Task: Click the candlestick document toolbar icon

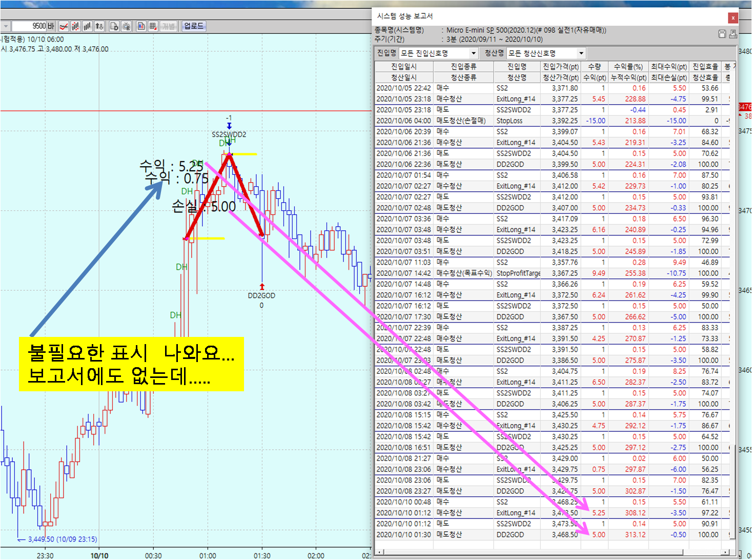Action: (x=141, y=26)
